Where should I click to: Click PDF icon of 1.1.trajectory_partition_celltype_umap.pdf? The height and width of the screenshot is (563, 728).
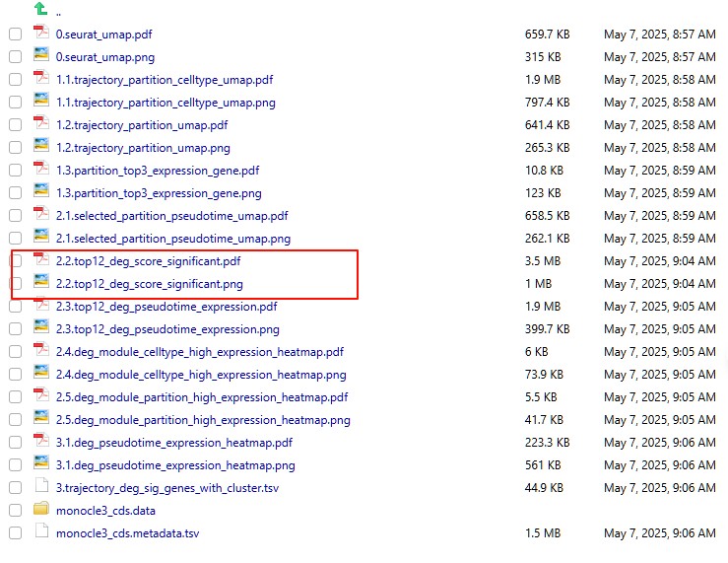41,78
